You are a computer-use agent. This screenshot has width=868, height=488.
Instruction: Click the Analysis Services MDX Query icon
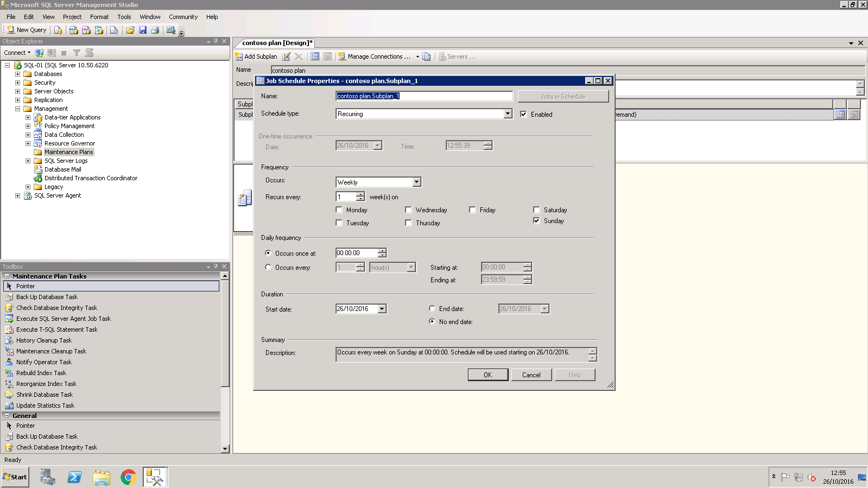pos(73,30)
